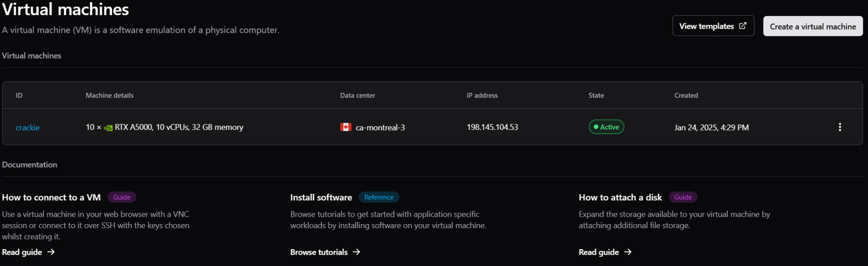The image size is (868, 266).
Task: Click the arrow icon beside Browse tutorials
Action: click(x=357, y=252)
